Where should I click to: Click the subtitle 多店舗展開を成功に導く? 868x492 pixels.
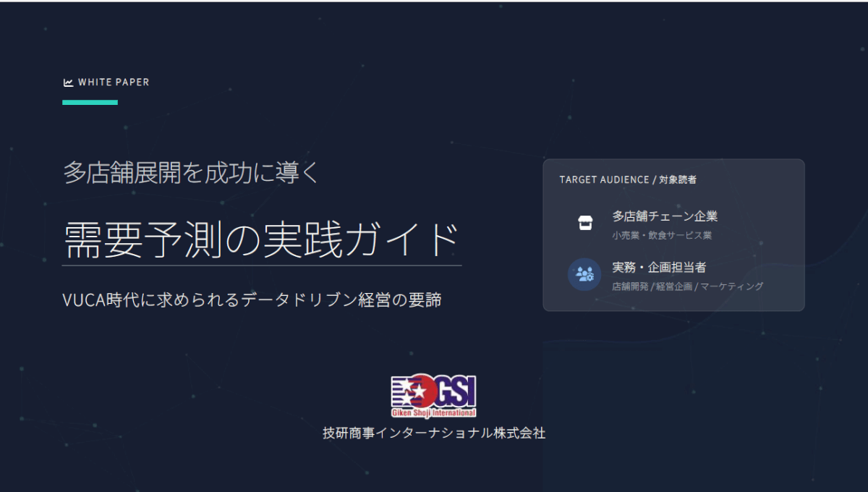point(191,174)
